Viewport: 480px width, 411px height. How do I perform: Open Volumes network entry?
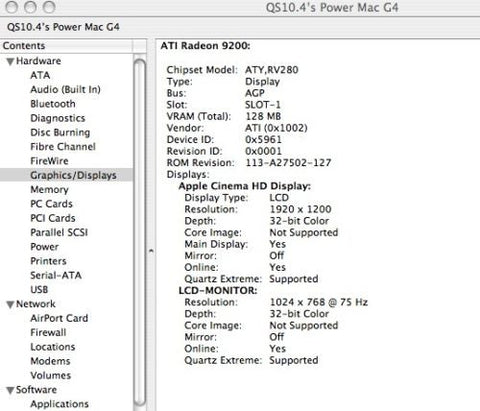(51, 376)
